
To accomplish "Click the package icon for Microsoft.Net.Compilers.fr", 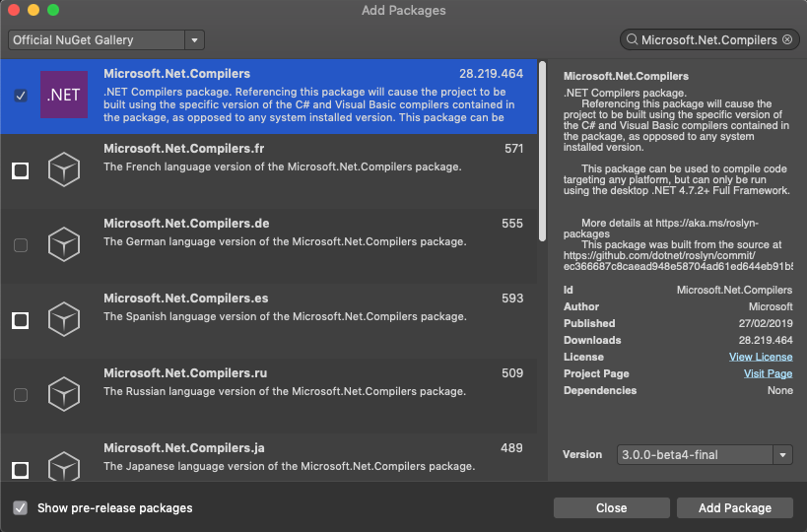I will point(64,169).
